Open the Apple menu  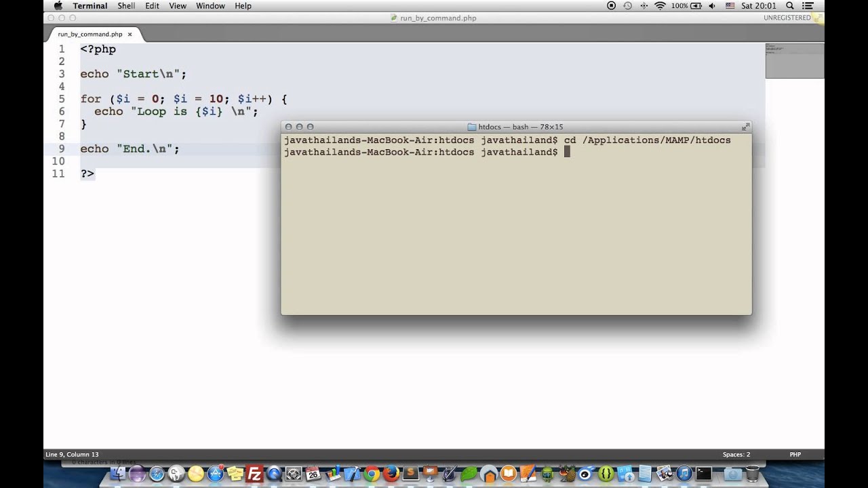click(58, 5)
